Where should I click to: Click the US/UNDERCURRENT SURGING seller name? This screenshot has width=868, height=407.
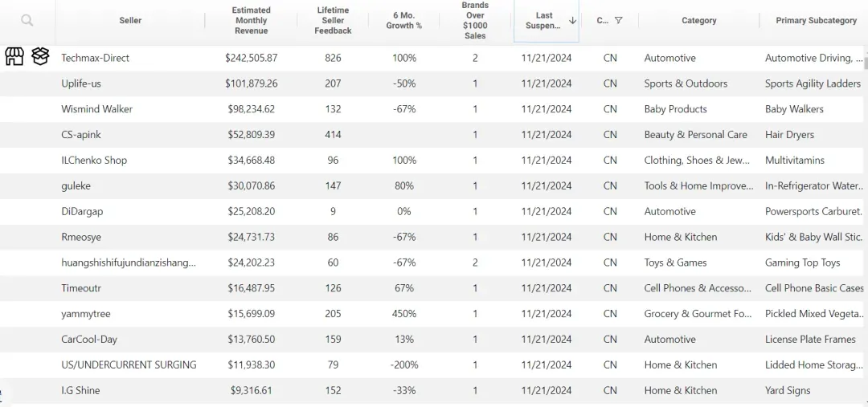[x=129, y=365]
